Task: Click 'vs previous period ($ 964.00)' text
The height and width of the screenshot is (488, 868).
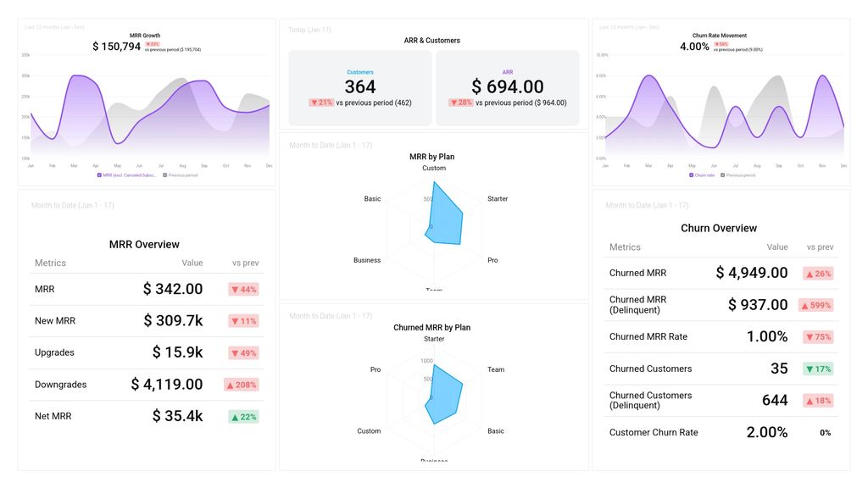Action: coord(521,103)
